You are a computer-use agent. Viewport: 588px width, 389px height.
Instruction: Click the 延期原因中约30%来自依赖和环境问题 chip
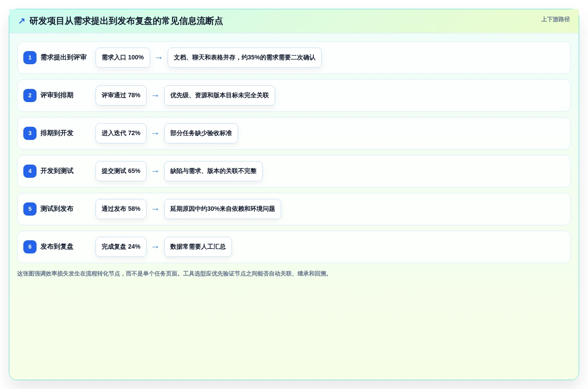tap(223, 209)
